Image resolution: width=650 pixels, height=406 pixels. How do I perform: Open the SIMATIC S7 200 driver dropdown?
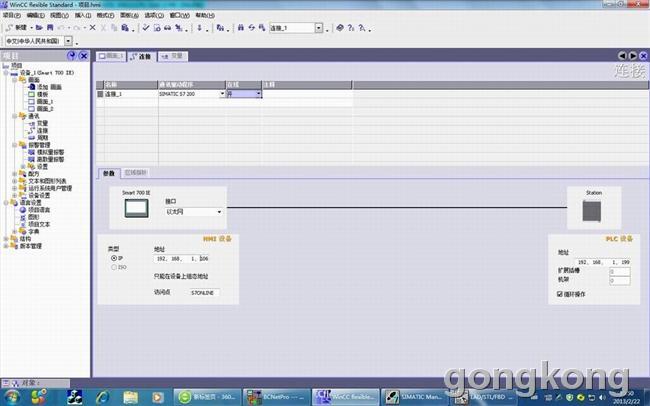click(x=222, y=94)
